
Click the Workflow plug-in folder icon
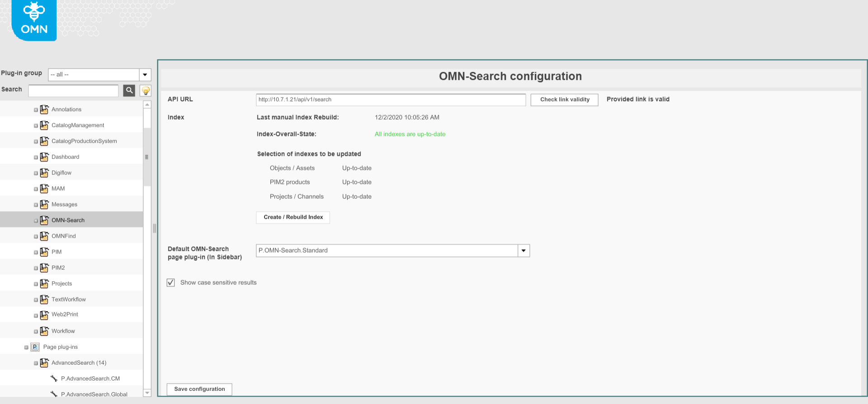(44, 331)
